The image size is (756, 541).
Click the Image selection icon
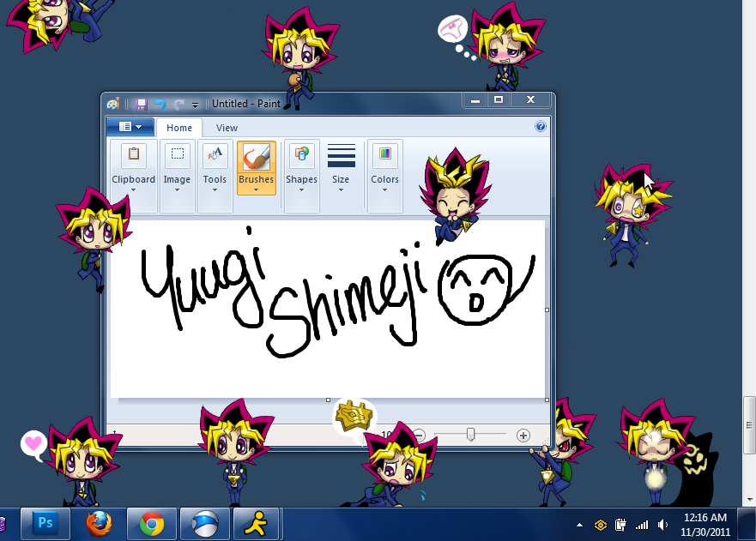tap(177, 155)
